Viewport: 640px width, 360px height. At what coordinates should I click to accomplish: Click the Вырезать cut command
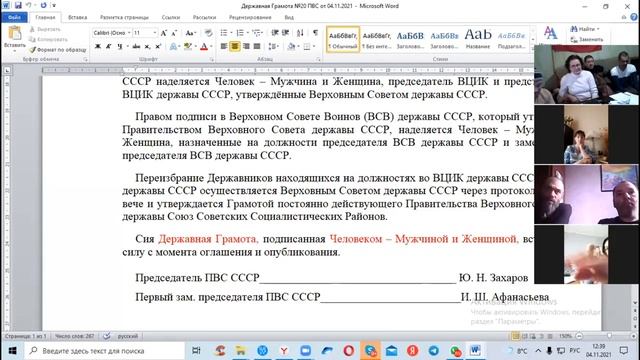tap(45, 29)
